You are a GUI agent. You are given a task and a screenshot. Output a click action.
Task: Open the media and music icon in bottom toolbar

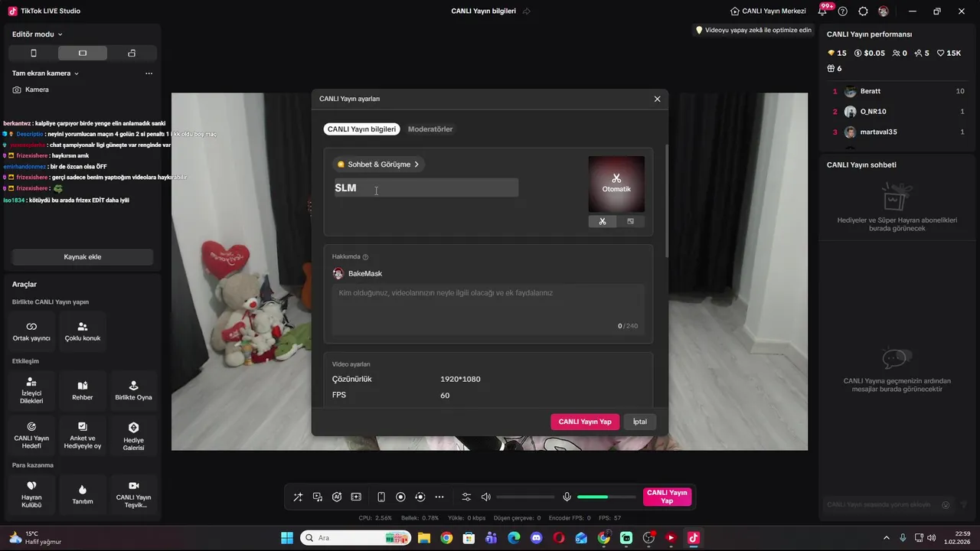coord(318,497)
